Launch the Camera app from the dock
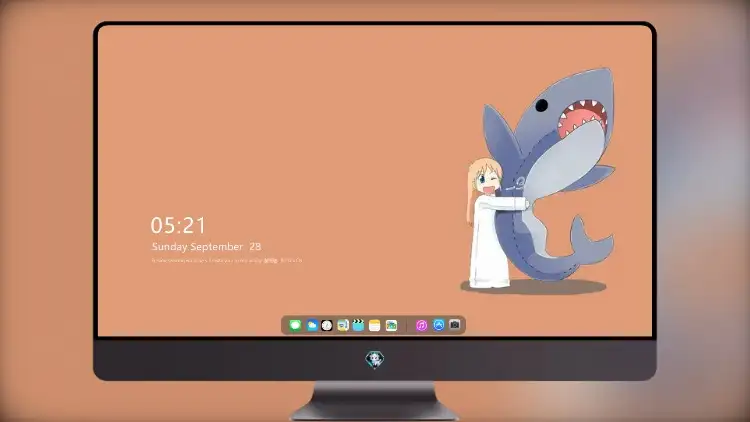This screenshot has width=750, height=422. point(455,325)
